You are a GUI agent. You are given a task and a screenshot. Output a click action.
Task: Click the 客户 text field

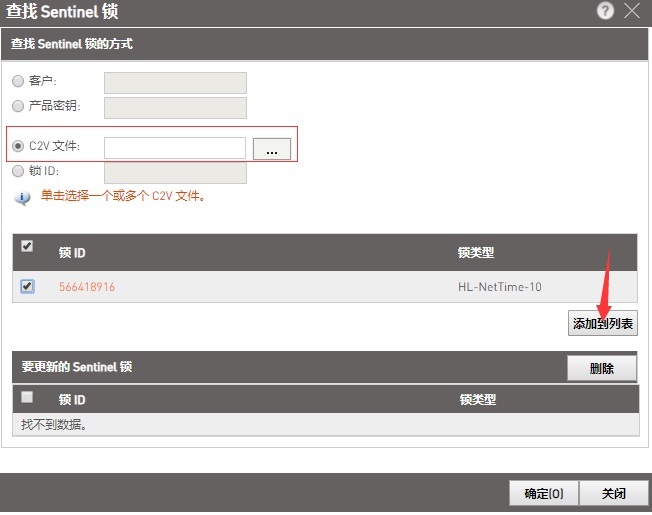pos(175,82)
